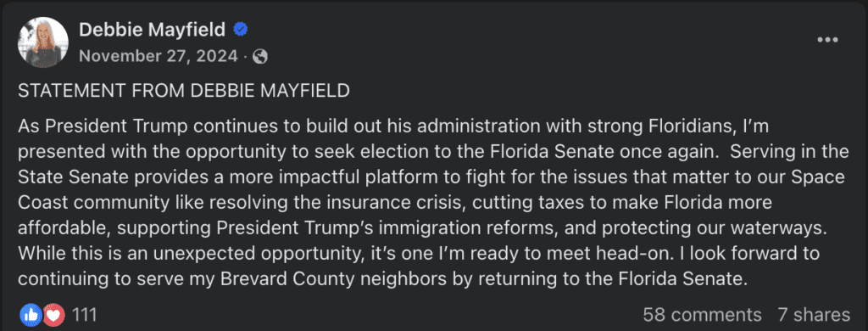This screenshot has height=331, width=868.
Task: Open the three-dot post options menu
Action: (827, 40)
